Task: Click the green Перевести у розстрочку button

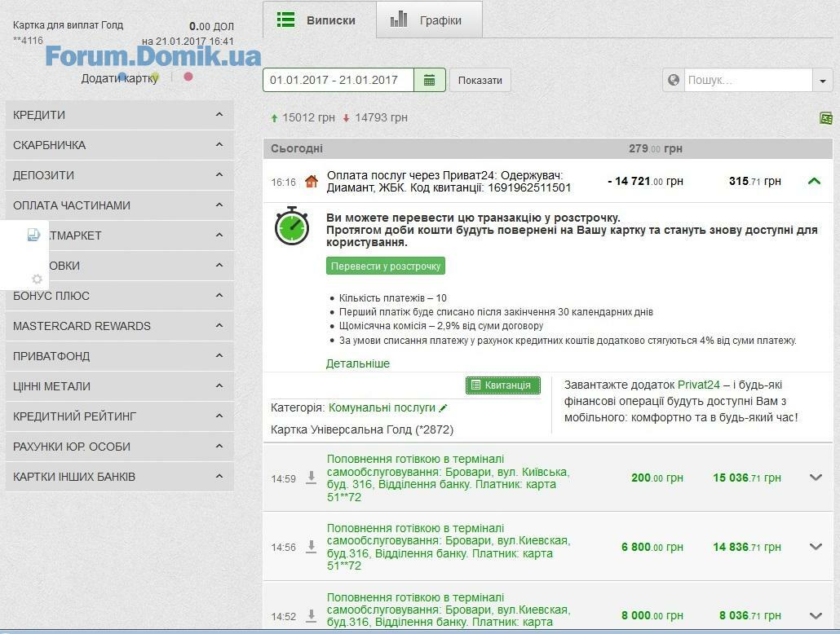Action: (x=386, y=266)
